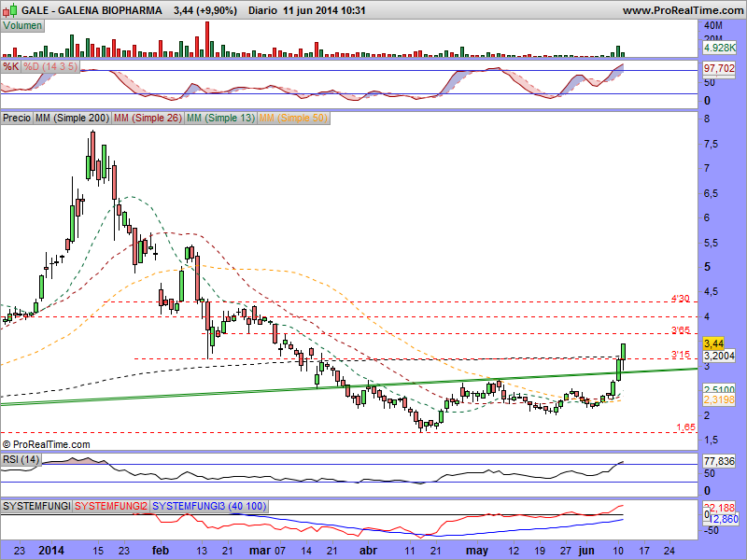Click the current price tag 3,44
The width and height of the screenshot is (747, 560).
coord(713,343)
